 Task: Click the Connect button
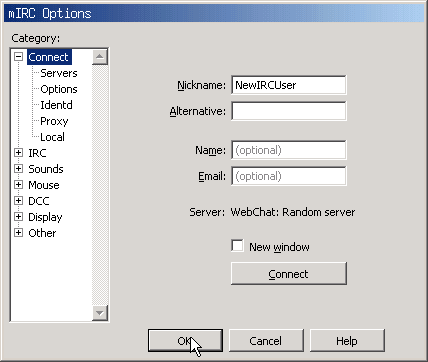click(289, 274)
